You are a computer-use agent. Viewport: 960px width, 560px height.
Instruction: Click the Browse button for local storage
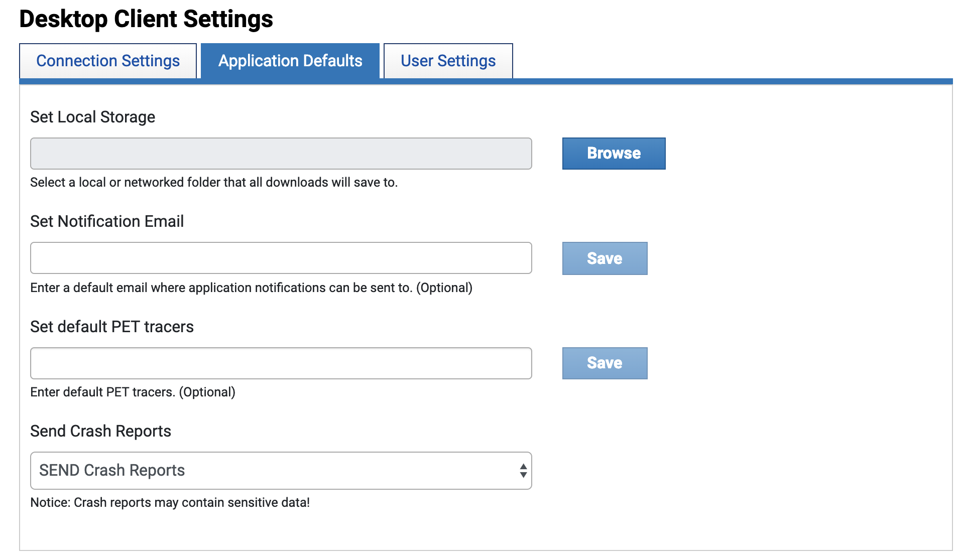click(614, 153)
